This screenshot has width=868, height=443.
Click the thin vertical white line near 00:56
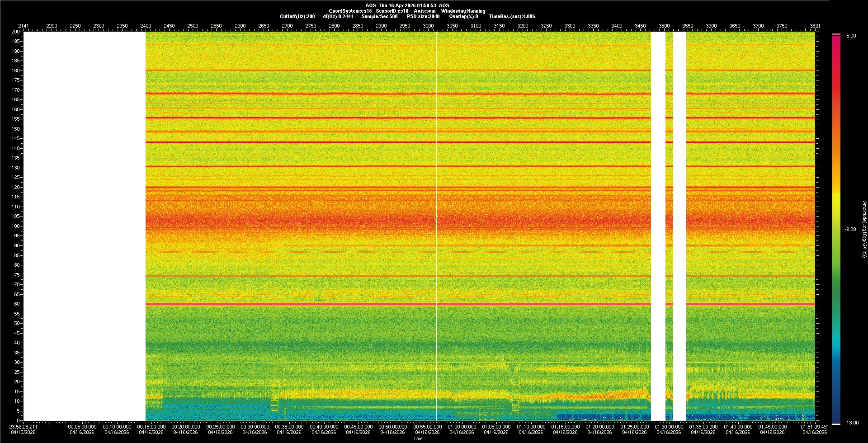click(436, 226)
